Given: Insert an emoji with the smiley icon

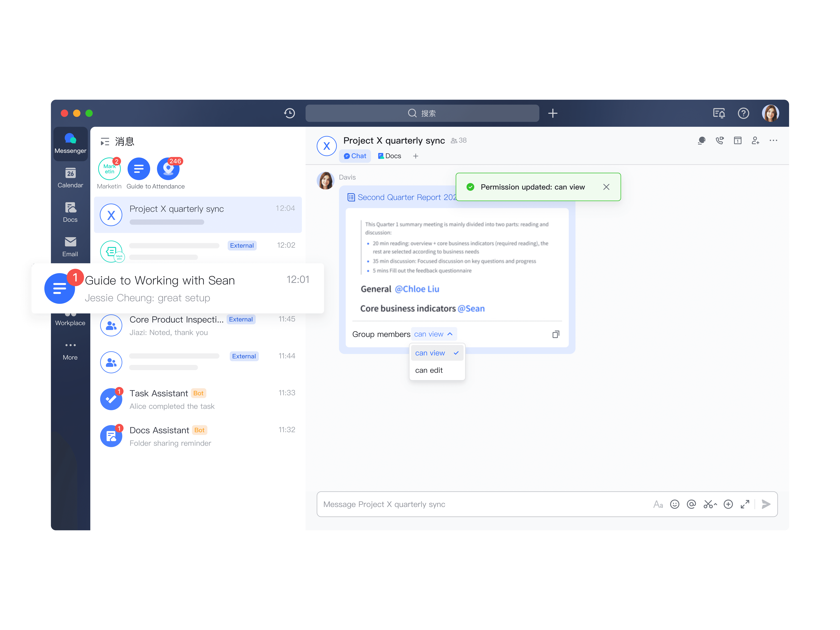Looking at the screenshot, I should point(674,504).
